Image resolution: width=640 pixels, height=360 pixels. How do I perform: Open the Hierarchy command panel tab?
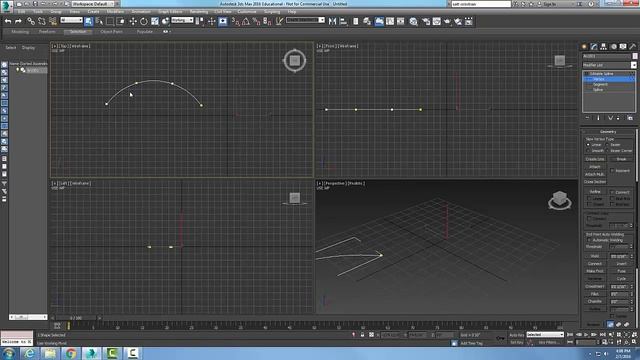(x=603, y=47)
